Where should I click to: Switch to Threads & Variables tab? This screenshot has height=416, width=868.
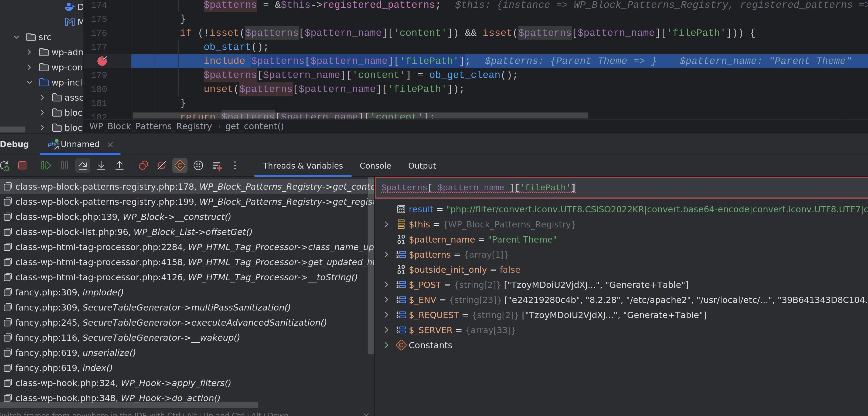coord(303,166)
